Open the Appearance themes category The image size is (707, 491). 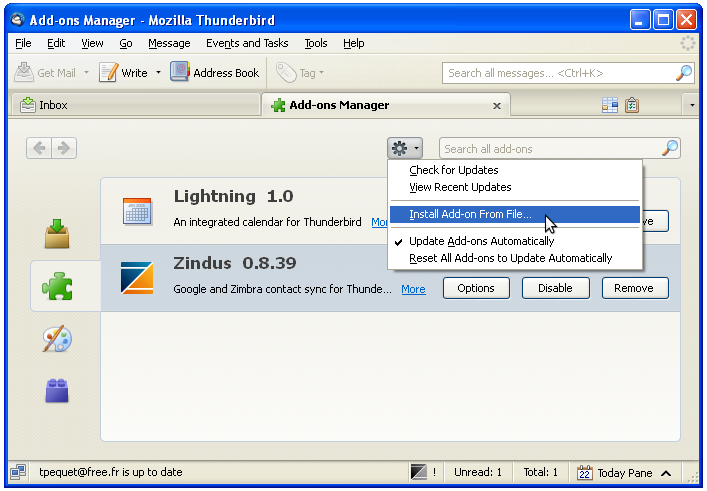tap(57, 339)
